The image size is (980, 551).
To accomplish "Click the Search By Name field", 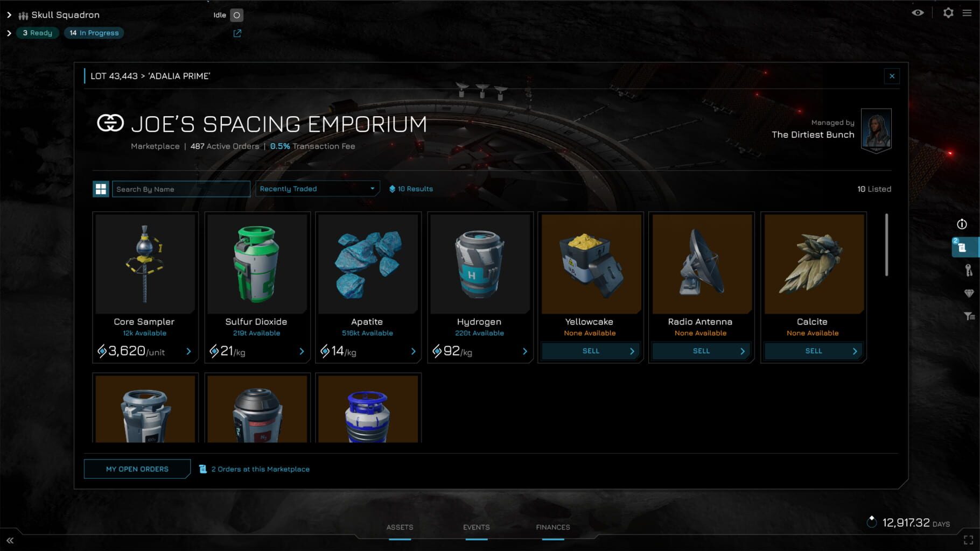I will (181, 189).
